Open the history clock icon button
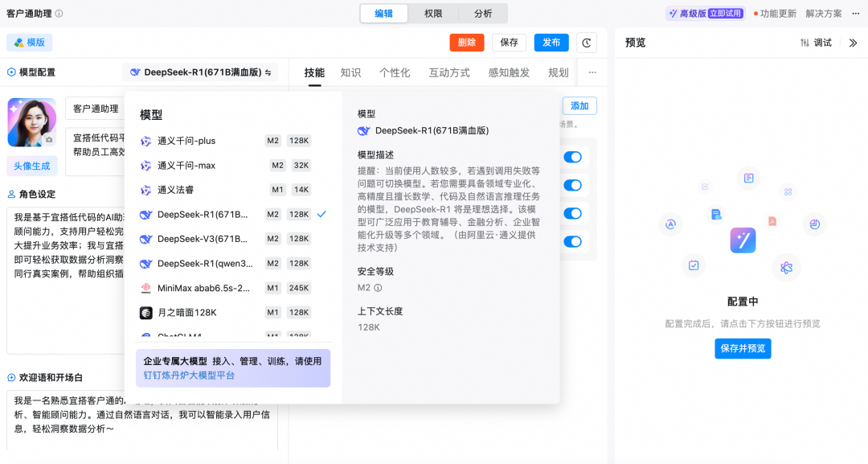The height and width of the screenshot is (464, 868). point(587,43)
